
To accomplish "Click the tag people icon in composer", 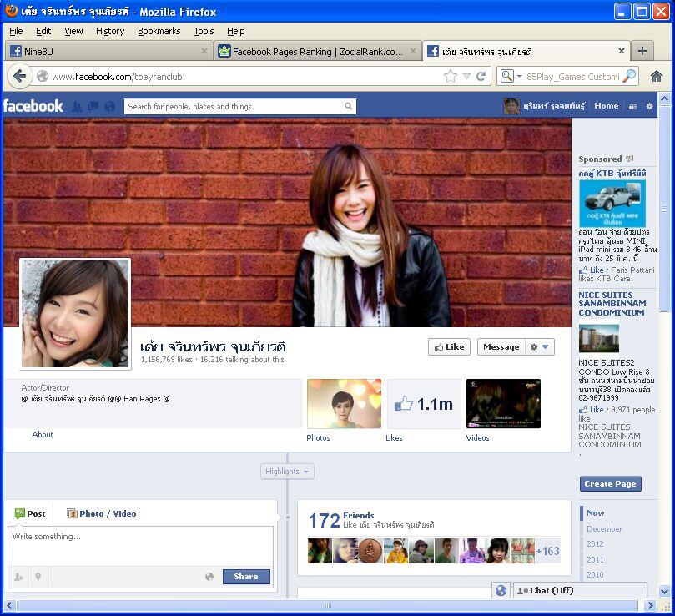I will click(18, 576).
